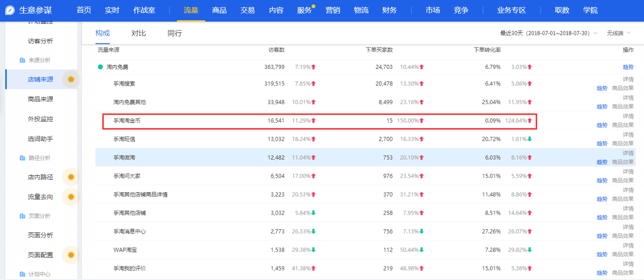
Task: Click the orange dot beside 流量去向
Action: [x=71, y=196]
